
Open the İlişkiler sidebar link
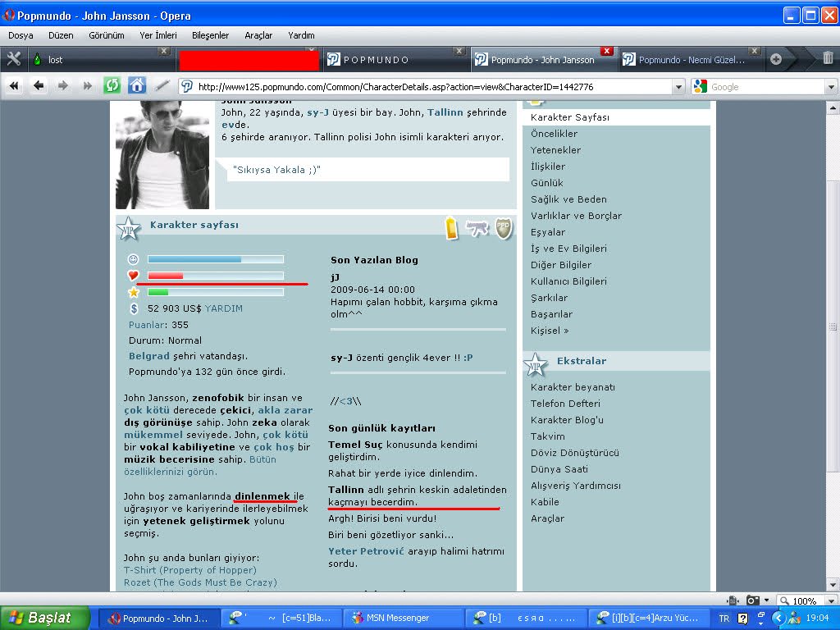click(547, 166)
